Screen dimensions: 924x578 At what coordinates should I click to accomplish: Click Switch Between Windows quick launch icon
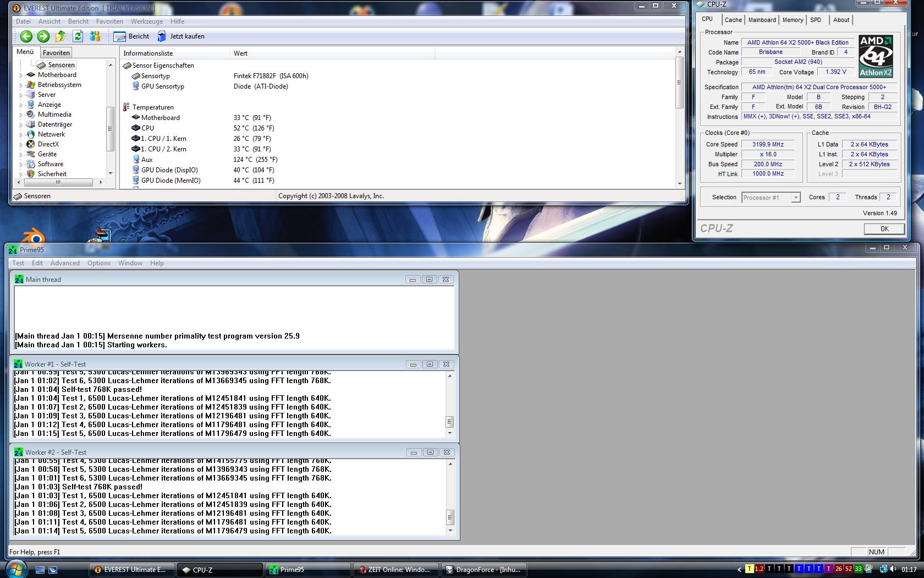point(53,570)
